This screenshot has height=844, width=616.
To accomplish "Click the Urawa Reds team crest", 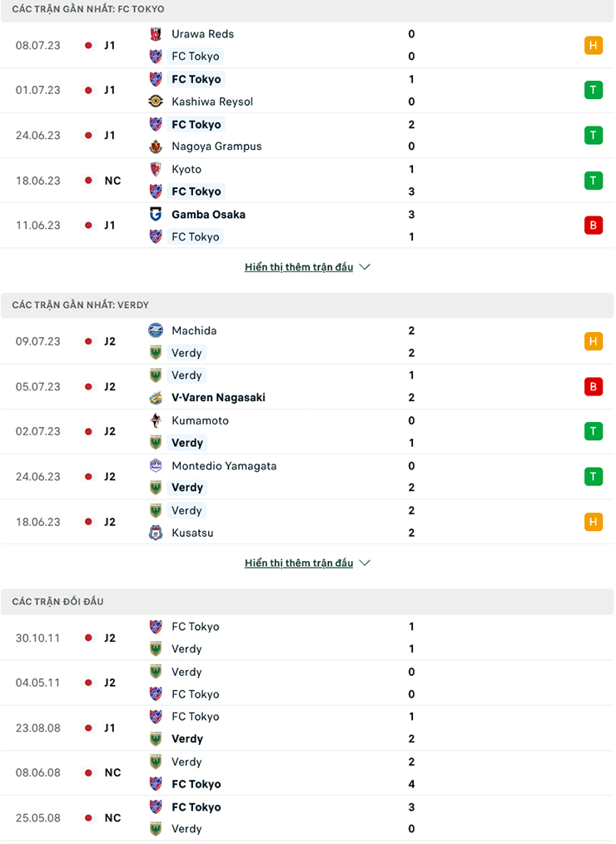I will [156, 34].
